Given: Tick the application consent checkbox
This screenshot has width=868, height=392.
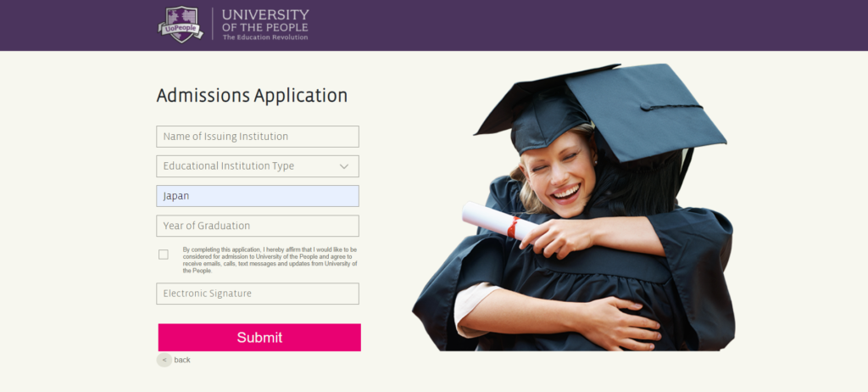Looking at the screenshot, I should 164,255.
